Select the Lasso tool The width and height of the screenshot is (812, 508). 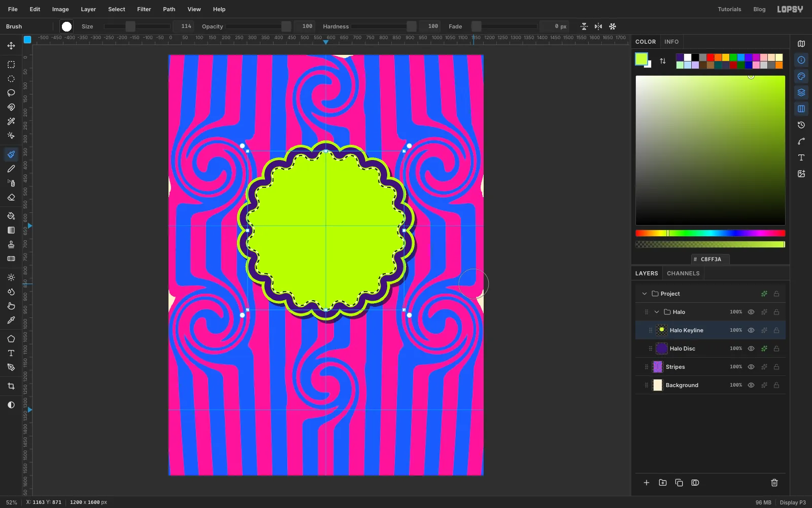(x=11, y=93)
